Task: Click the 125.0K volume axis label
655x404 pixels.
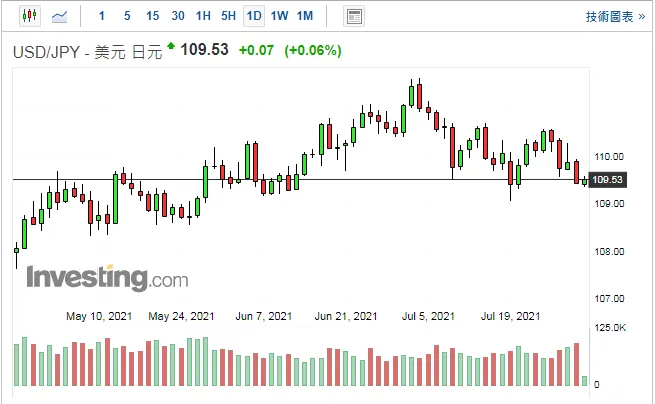Action: pyautogui.click(x=610, y=328)
